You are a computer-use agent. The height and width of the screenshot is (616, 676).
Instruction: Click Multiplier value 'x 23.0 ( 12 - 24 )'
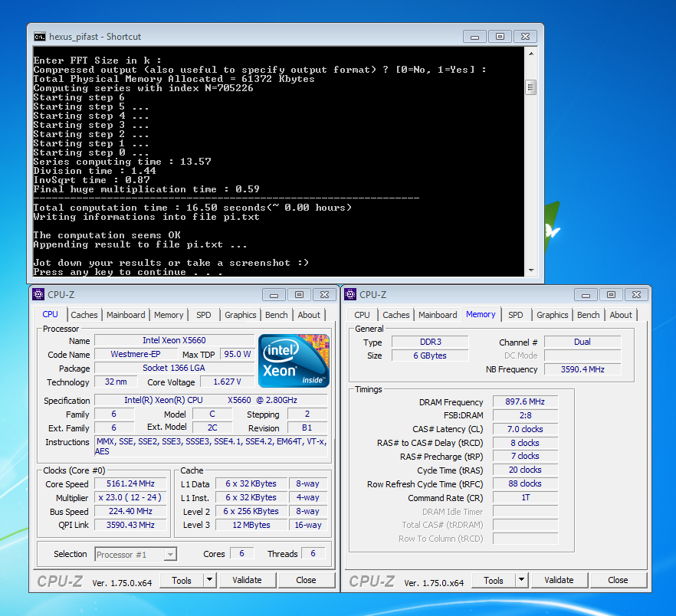click(x=130, y=497)
